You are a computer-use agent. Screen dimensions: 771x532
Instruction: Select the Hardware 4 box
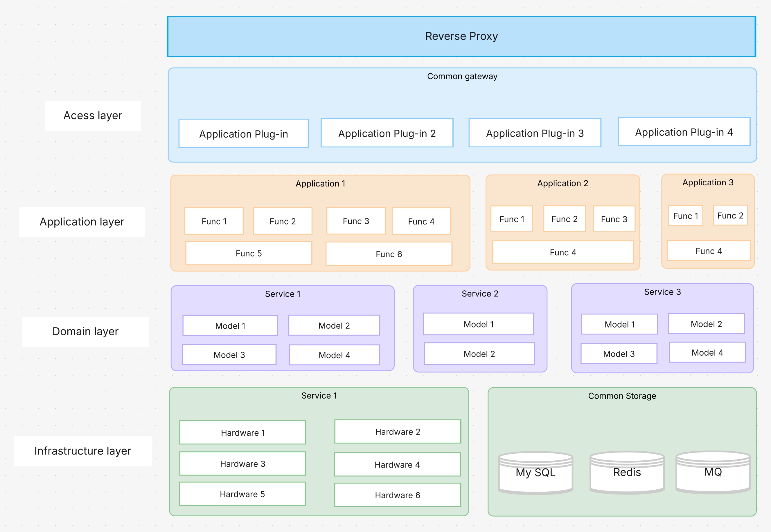(397, 465)
